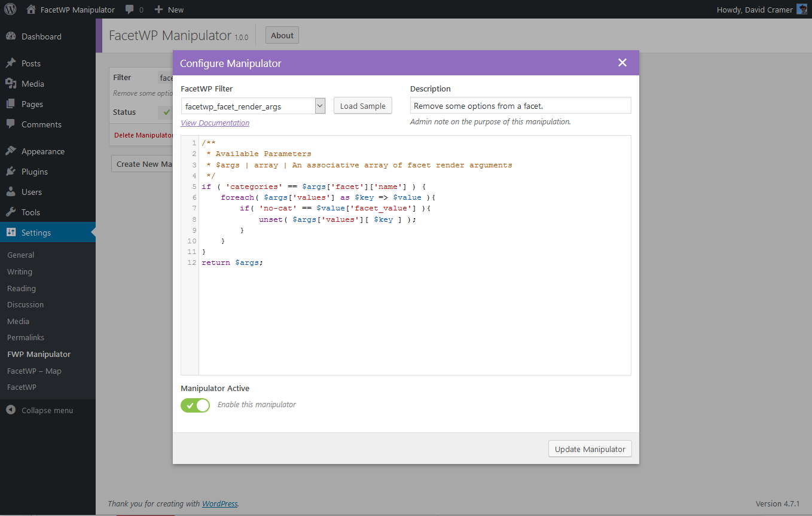
Task: Click the Load Sample button
Action: [362, 106]
